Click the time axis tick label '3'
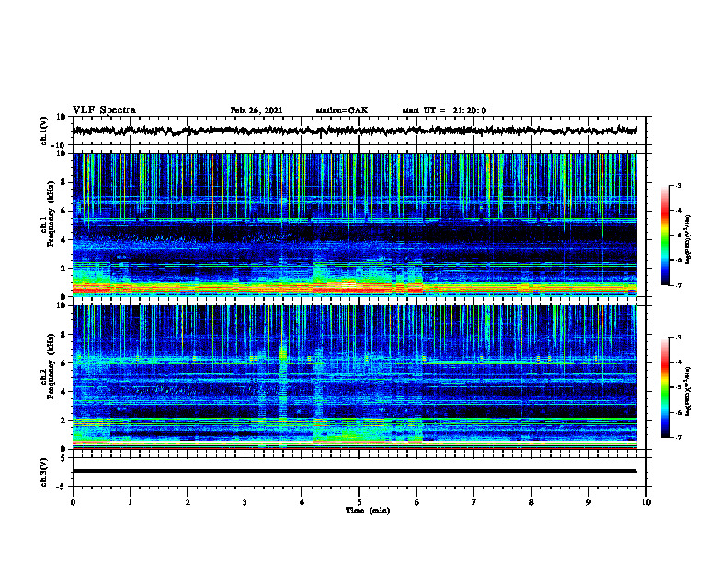The width and height of the screenshot is (728, 563). [245, 502]
